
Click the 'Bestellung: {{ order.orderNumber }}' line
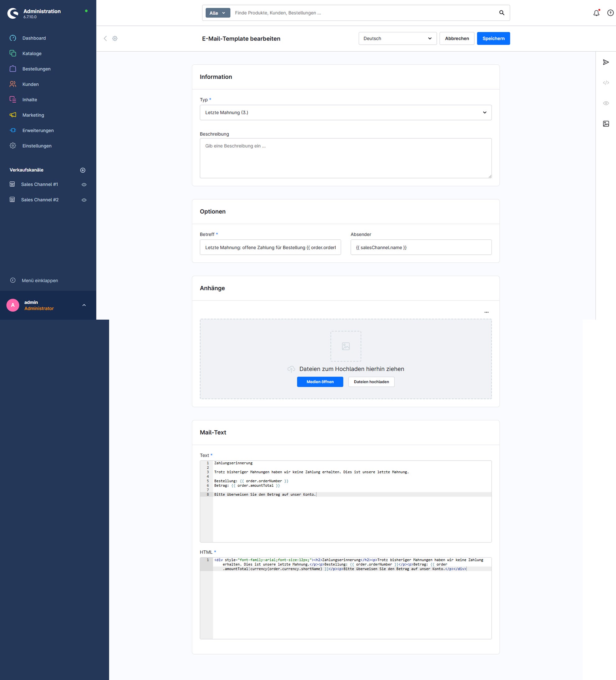tap(251, 481)
